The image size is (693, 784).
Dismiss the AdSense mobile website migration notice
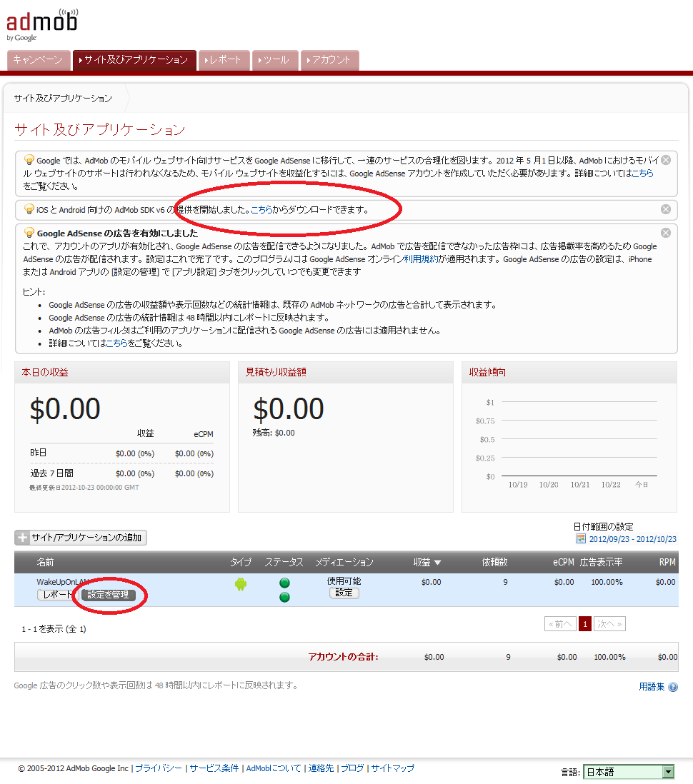pos(666,160)
